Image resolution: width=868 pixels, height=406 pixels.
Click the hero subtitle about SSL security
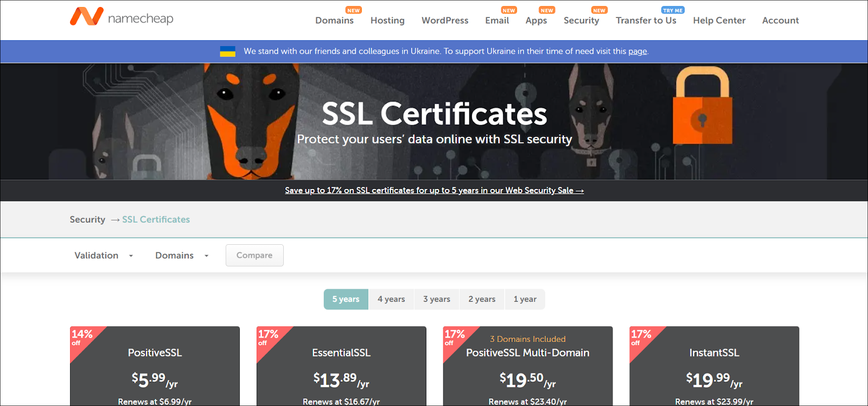point(435,139)
